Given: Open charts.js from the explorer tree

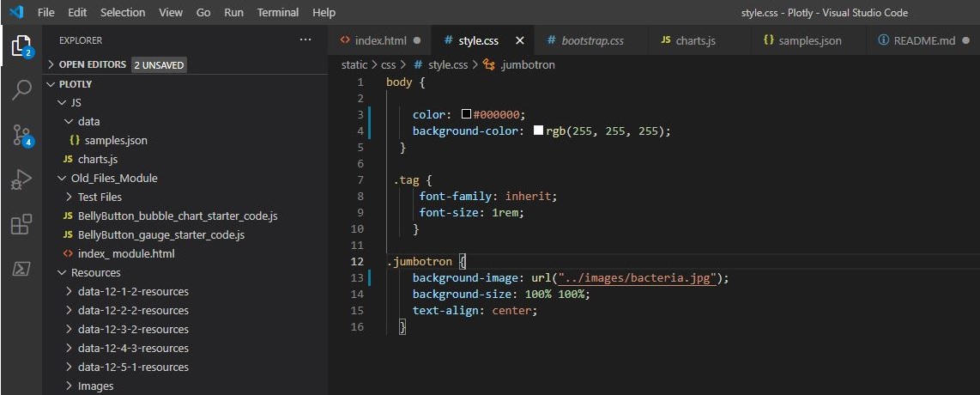Looking at the screenshot, I should click(x=98, y=160).
